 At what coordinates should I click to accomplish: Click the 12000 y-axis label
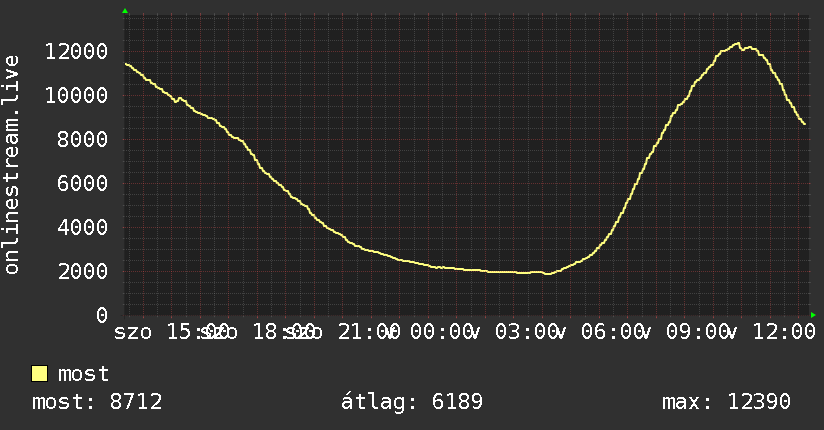click(76, 52)
